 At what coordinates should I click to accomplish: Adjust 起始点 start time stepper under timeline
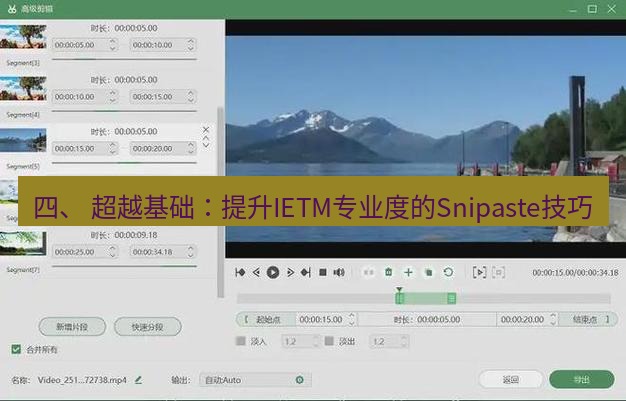[x=352, y=319]
